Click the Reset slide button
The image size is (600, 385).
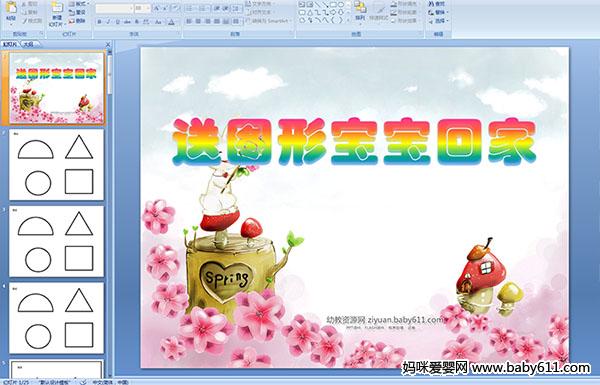pyautogui.click(x=77, y=12)
